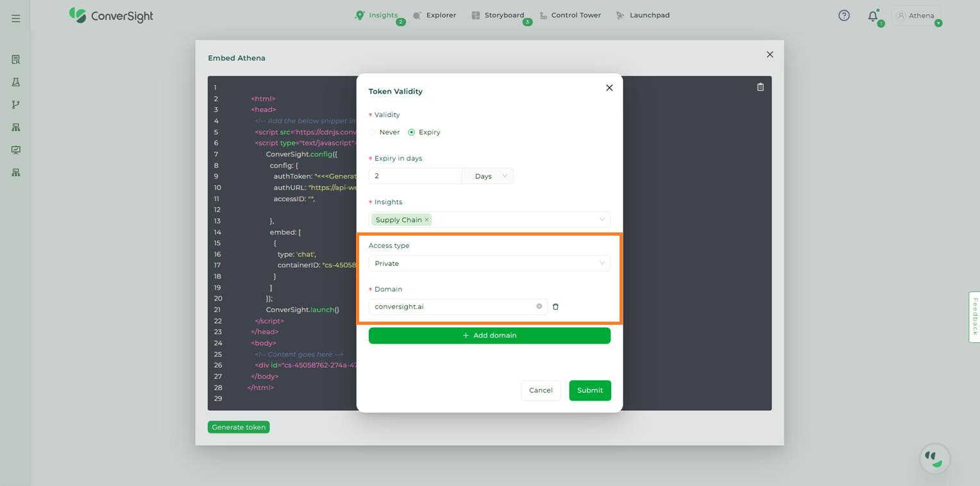Click the flask icon in sidebar
980x486 pixels.
pos(16,82)
